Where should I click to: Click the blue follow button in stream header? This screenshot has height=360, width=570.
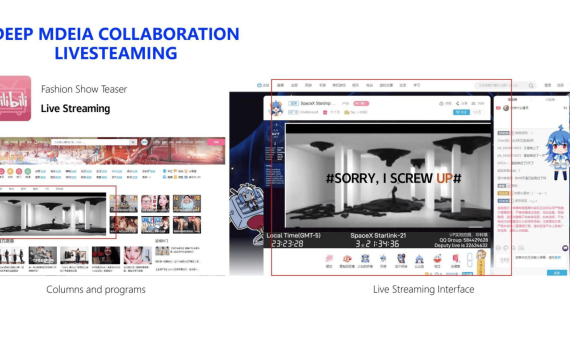coord(461,112)
